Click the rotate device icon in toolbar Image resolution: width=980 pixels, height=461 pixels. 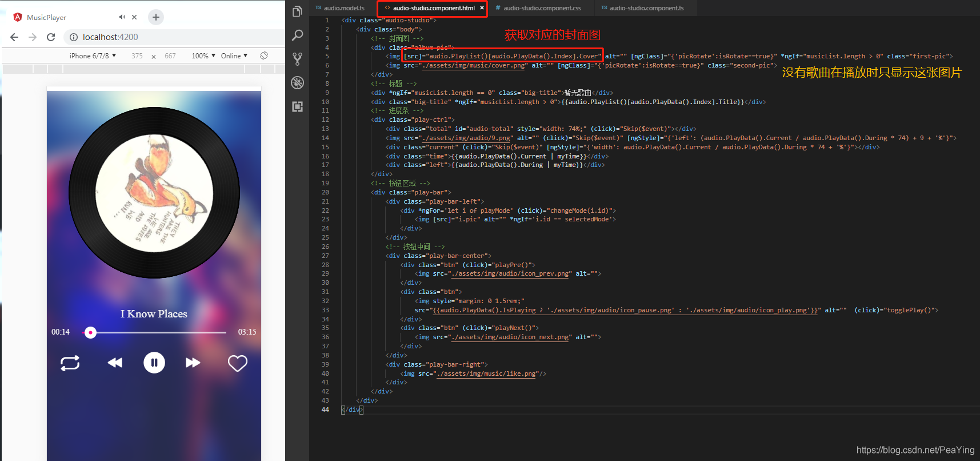pyautogui.click(x=264, y=55)
